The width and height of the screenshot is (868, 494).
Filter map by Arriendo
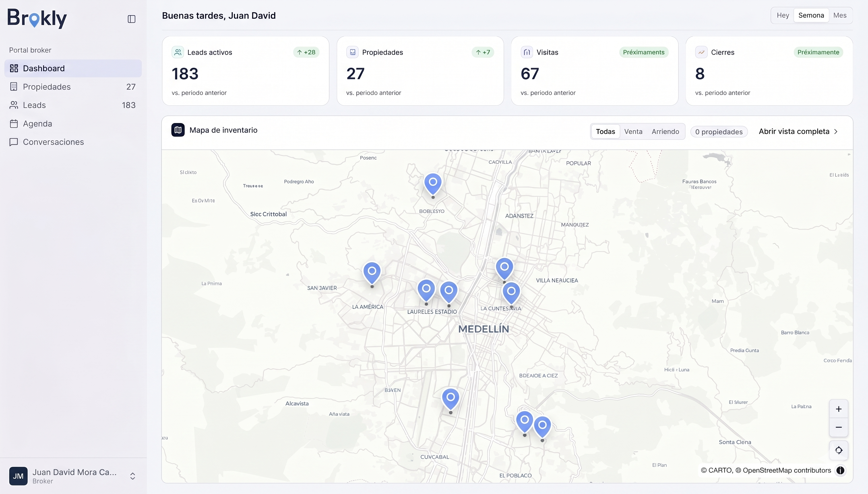(665, 132)
